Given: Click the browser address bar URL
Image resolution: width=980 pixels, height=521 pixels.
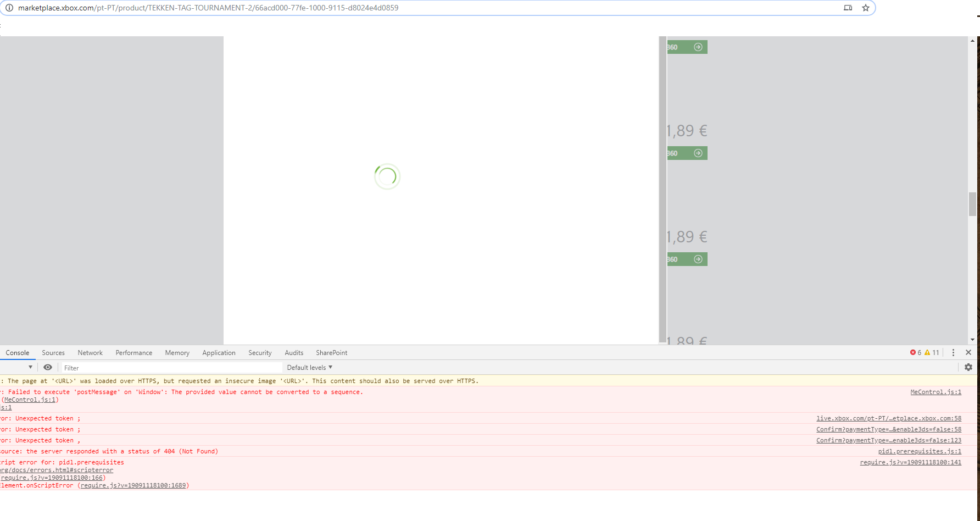Looking at the screenshot, I should 208,8.
